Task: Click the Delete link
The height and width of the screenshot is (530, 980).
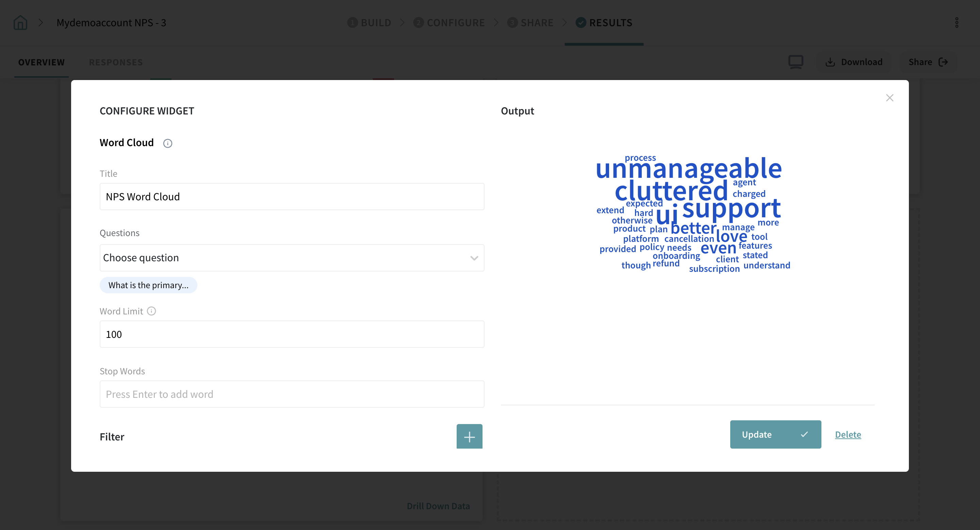Action: (848, 434)
